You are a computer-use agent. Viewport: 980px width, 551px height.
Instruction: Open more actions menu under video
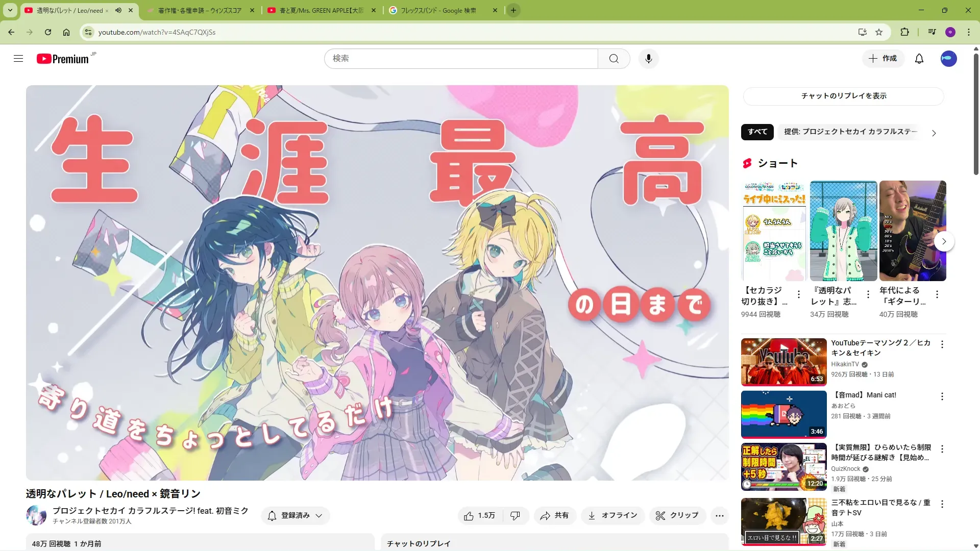click(719, 516)
